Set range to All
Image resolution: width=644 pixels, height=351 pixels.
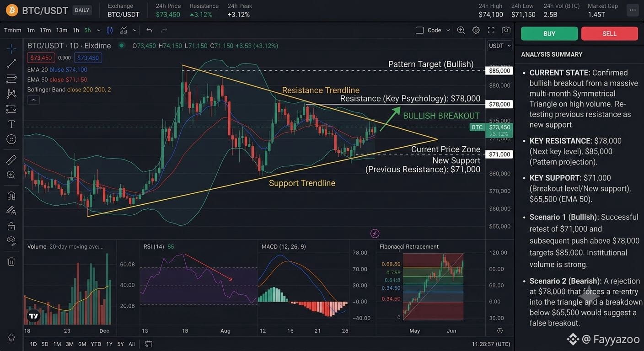(x=132, y=344)
